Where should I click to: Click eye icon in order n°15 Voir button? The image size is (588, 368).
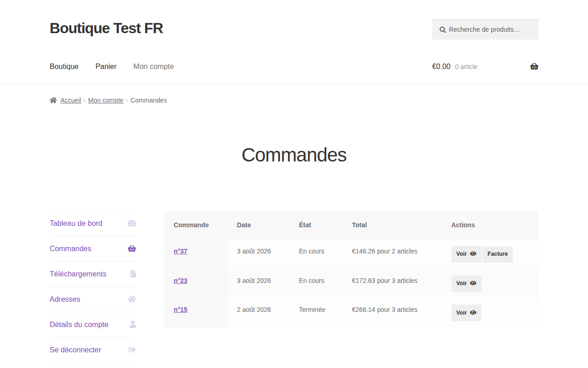point(473,313)
